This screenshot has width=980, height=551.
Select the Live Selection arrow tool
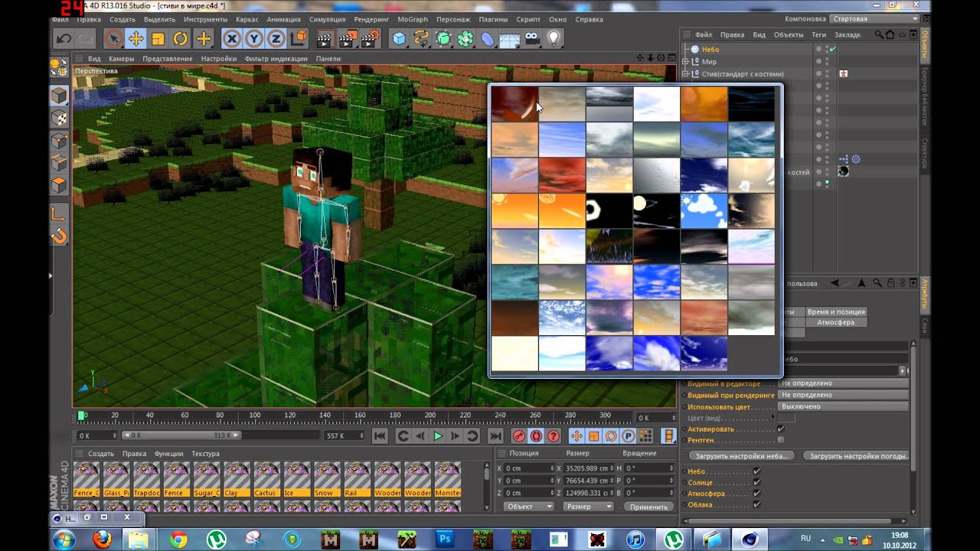113,38
